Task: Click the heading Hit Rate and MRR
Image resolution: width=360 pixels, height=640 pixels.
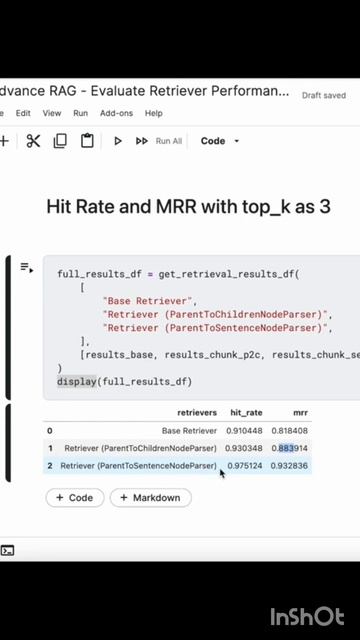Action: [x=188, y=207]
